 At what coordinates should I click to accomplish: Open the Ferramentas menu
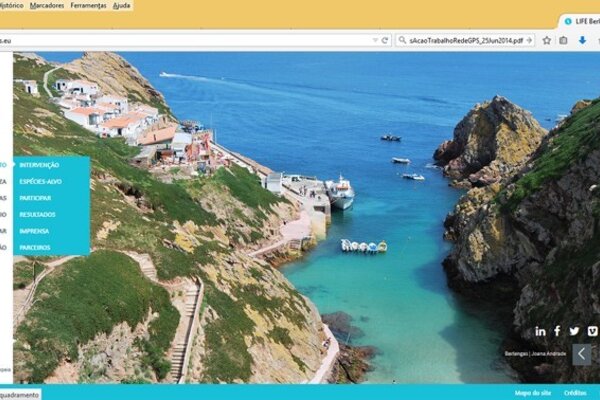[89, 6]
